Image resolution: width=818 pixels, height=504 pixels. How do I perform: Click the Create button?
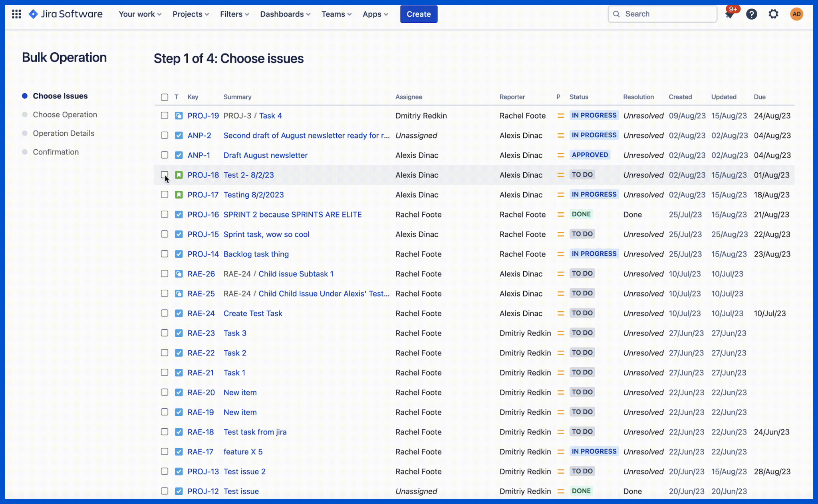[419, 14]
